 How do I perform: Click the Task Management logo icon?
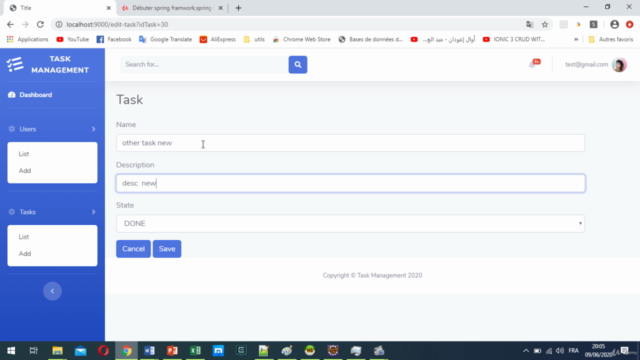tap(15, 64)
